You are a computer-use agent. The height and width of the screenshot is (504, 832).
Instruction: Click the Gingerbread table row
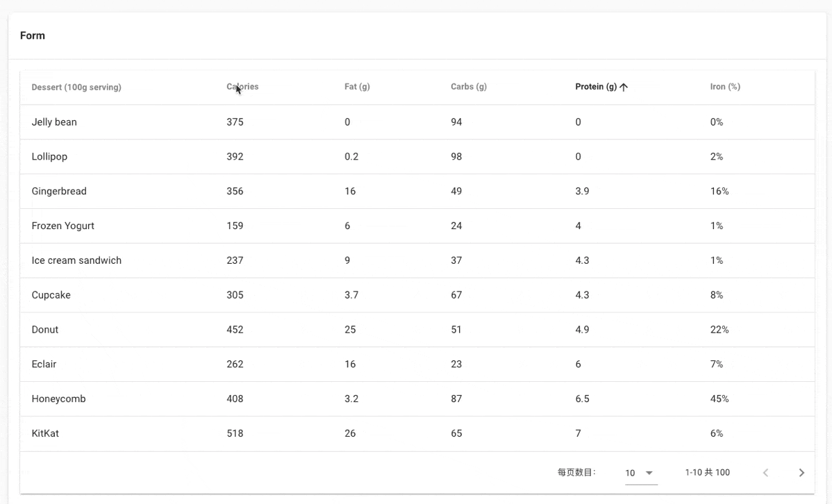click(x=417, y=191)
